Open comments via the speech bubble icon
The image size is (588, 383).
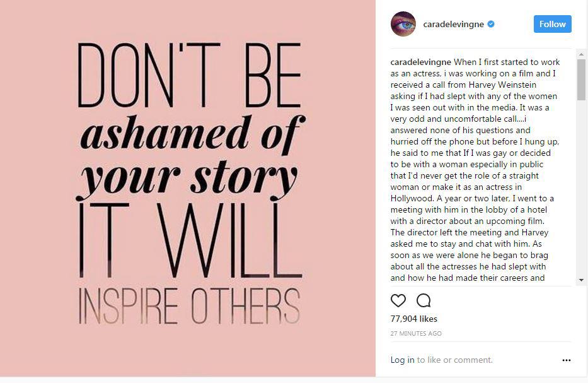point(424,301)
